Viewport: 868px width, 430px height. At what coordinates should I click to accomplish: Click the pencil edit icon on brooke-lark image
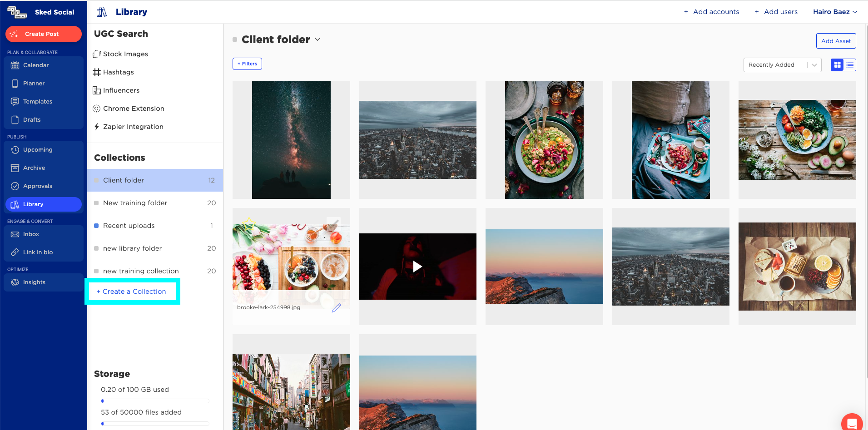pyautogui.click(x=336, y=308)
